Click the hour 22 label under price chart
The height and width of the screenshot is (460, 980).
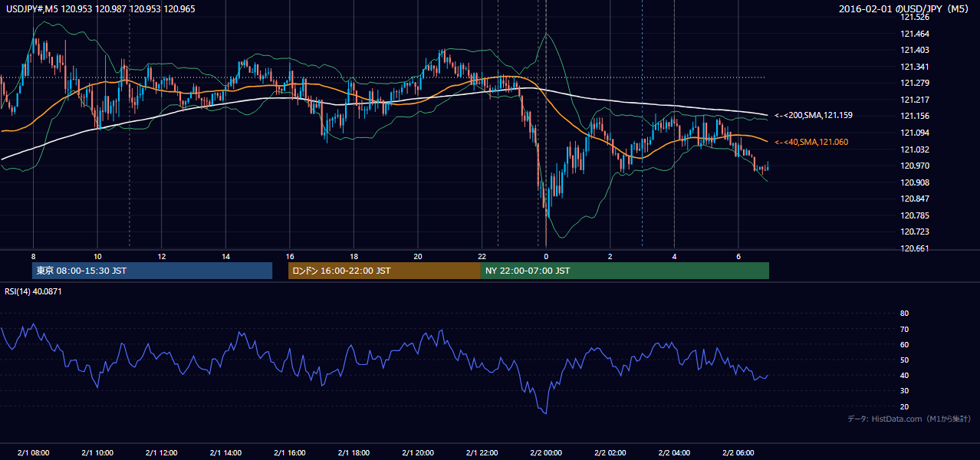pos(482,256)
